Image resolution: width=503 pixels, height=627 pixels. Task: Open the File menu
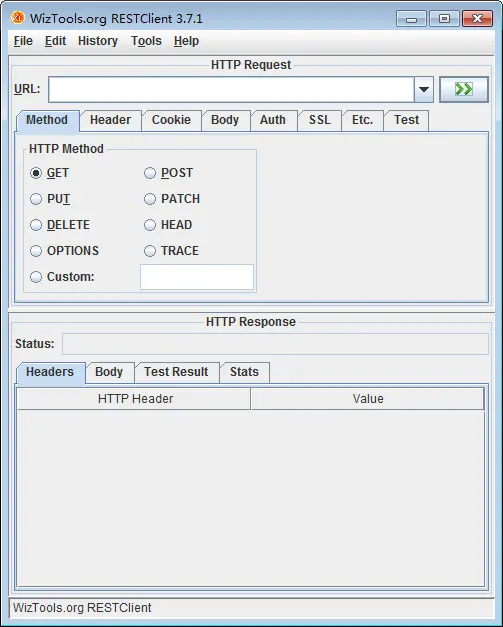[23, 41]
